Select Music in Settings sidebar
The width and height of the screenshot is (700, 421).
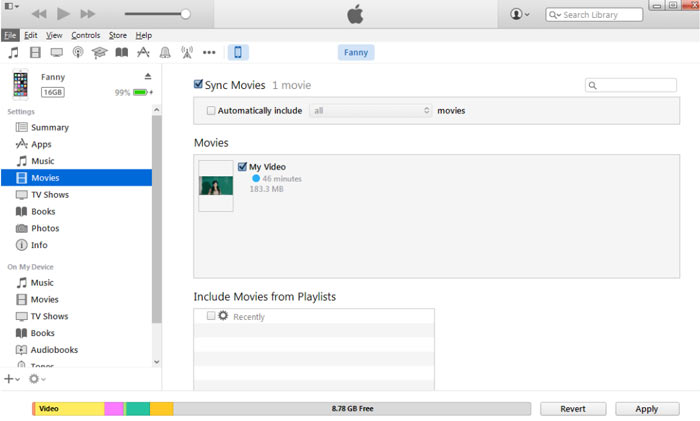pyautogui.click(x=76, y=161)
